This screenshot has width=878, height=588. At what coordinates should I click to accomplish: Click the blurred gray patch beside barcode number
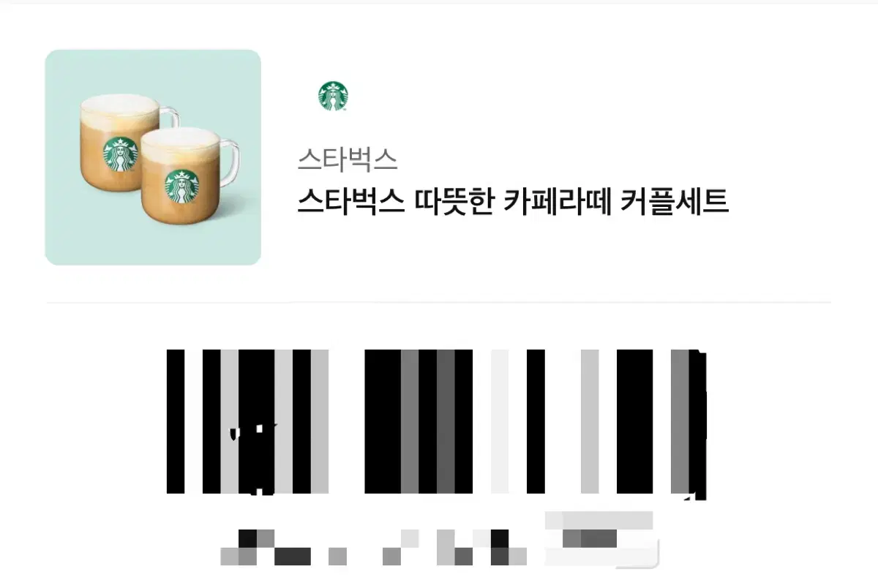[600, 539]
